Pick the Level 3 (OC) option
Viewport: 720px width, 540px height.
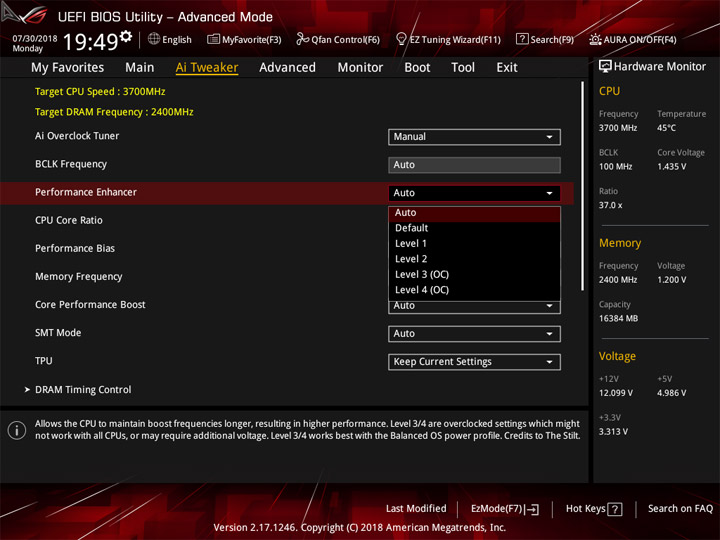point(474,275)
